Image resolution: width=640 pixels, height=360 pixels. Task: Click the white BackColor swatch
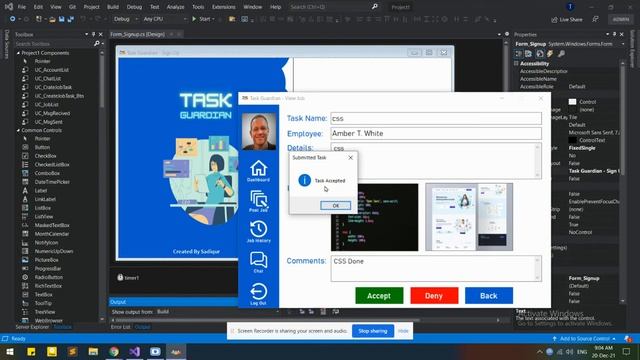(572, 102)
